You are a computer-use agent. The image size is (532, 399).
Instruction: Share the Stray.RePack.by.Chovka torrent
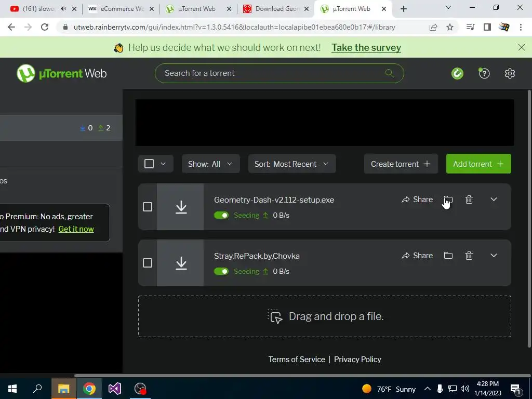click(x=417, y=256)
